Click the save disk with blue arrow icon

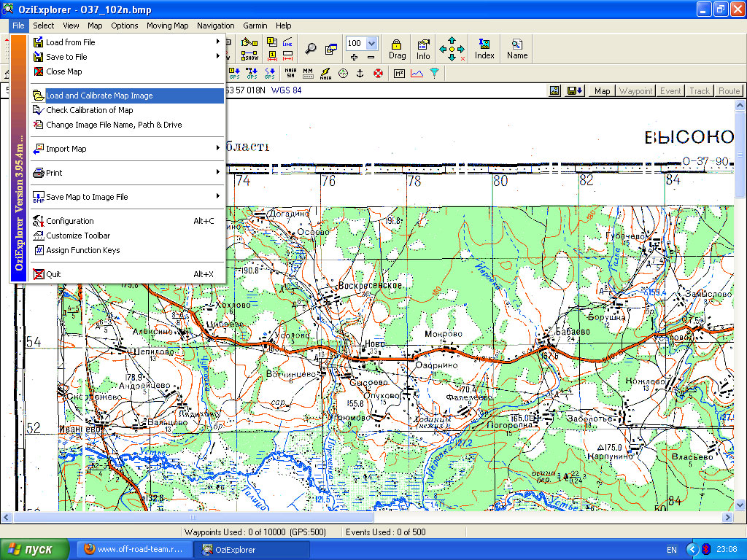[575, 90]
